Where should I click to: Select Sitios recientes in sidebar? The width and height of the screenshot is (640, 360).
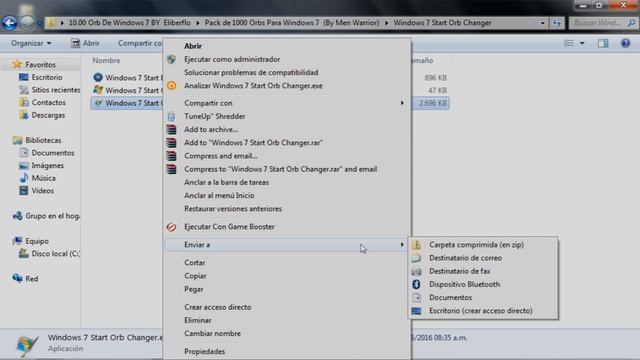pyautogui.click(x=56, y=90)
